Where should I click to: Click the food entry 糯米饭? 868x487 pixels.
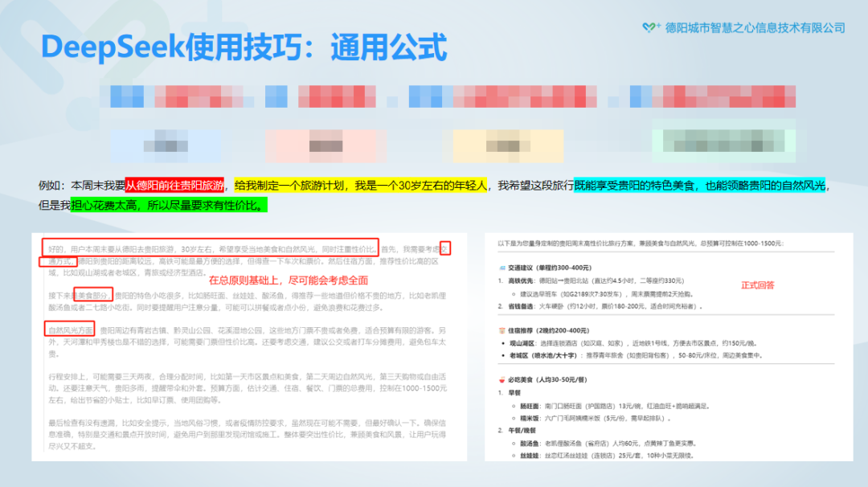[x=530, y=419]
